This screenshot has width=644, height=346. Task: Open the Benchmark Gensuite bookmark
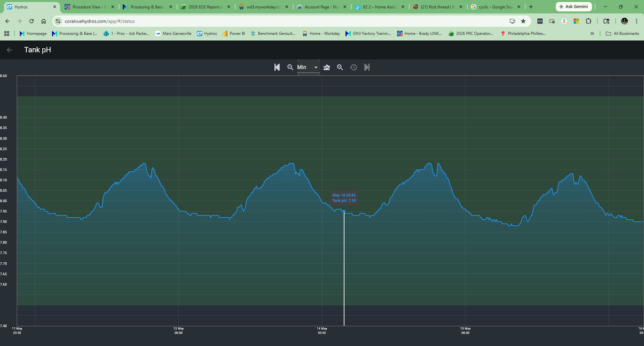pyautogui.click(x=273, y=33)
